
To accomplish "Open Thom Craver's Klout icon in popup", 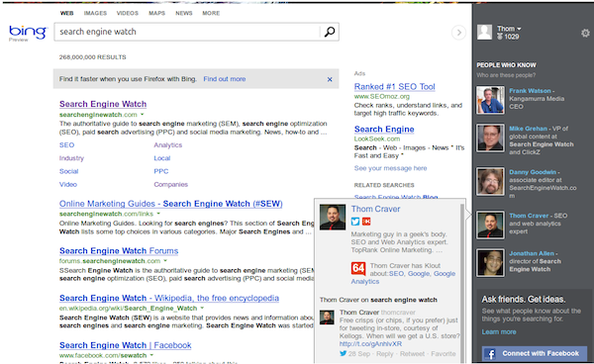I will [366, 222].
